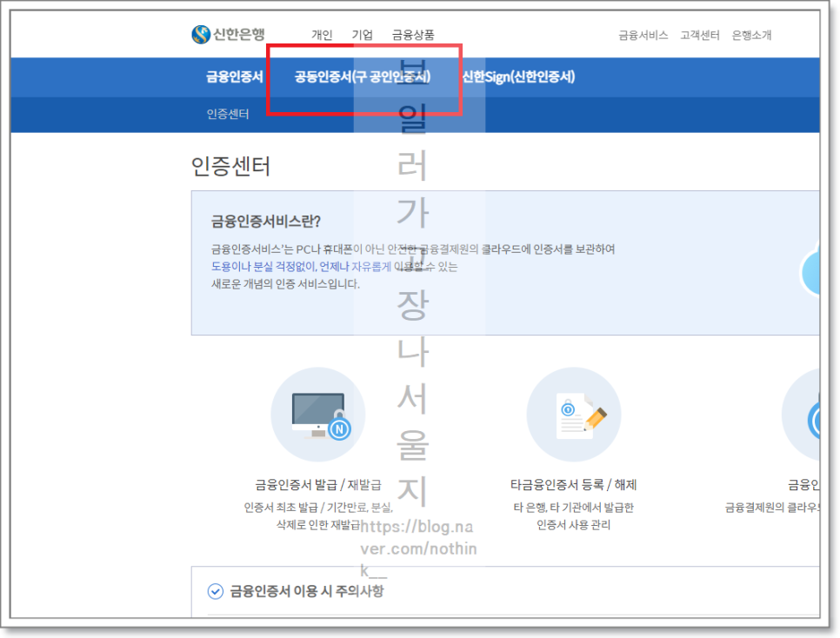
Task: Click the blue text 도용이나 분실 걱정없이
Action: click(x=263, y=266)
